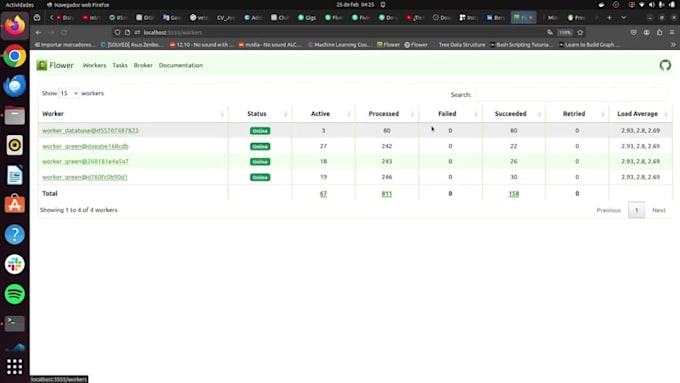
Task: Click the shield tracking protection icon
Action: coord(117,33)
